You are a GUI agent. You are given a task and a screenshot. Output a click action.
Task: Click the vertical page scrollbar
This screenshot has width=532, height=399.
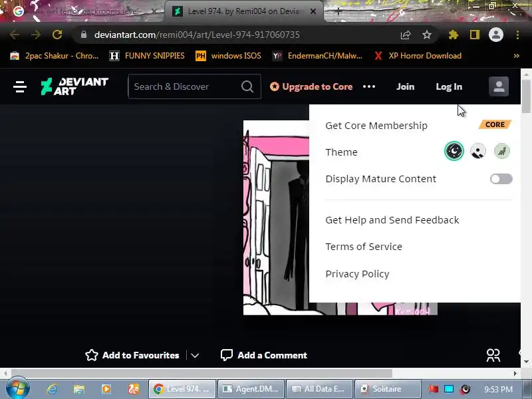click(x=526, y=96)
